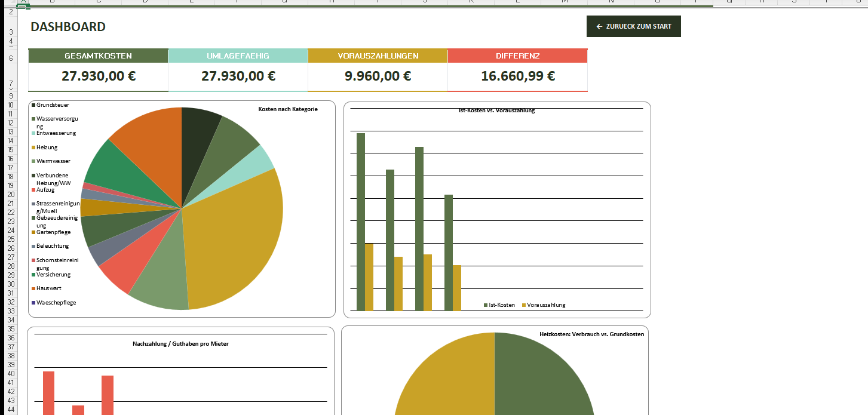Click the Waeschepflege legend marker

[33, 303]
